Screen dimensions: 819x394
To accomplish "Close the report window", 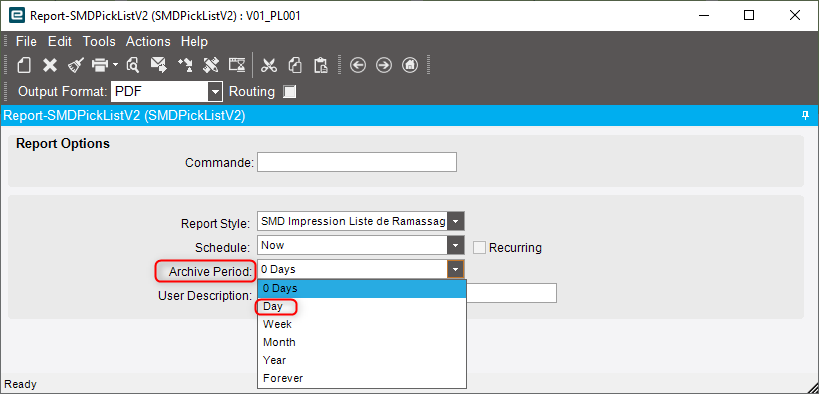I will [x=794, y=16].
